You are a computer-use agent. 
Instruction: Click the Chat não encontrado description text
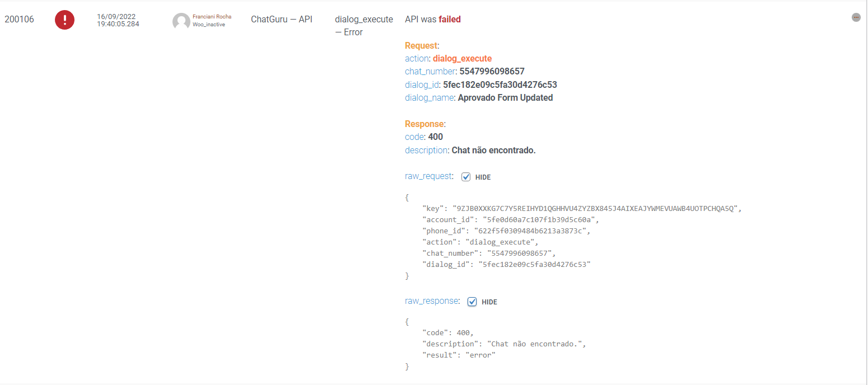[493, 150]
